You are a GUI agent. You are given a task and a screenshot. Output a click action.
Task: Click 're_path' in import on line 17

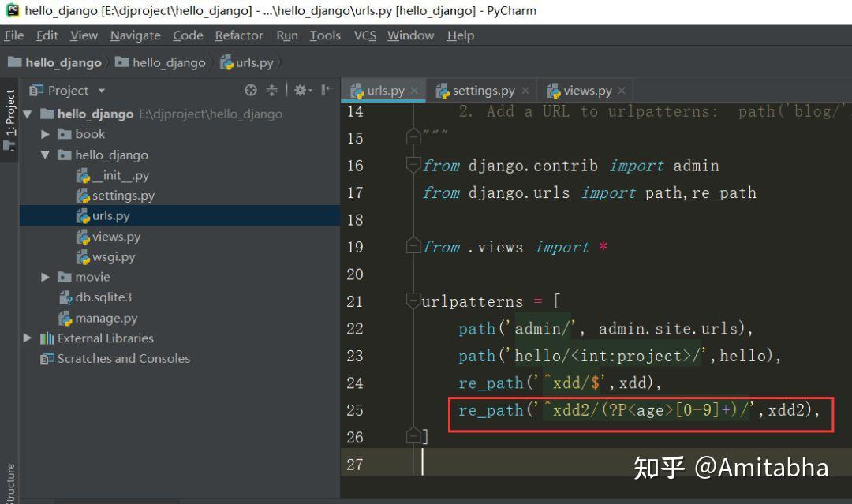[x=723, y=192]
